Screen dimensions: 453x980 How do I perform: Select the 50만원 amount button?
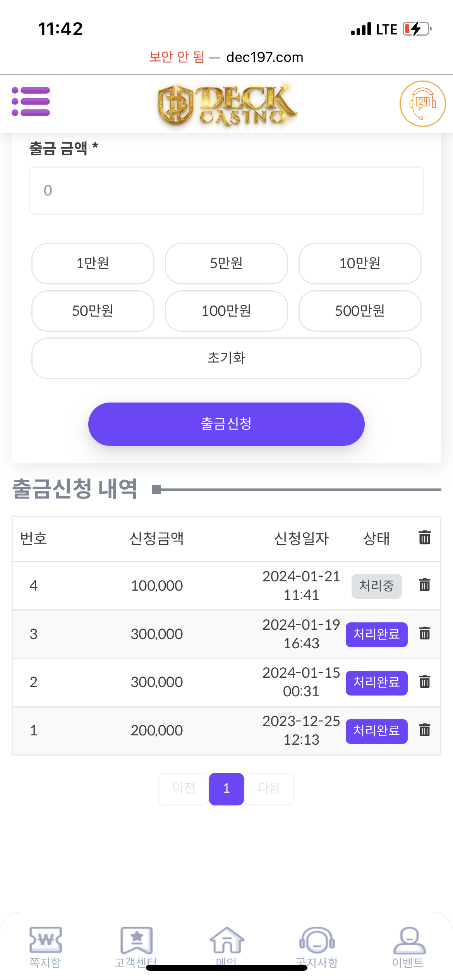pos(93,311)
